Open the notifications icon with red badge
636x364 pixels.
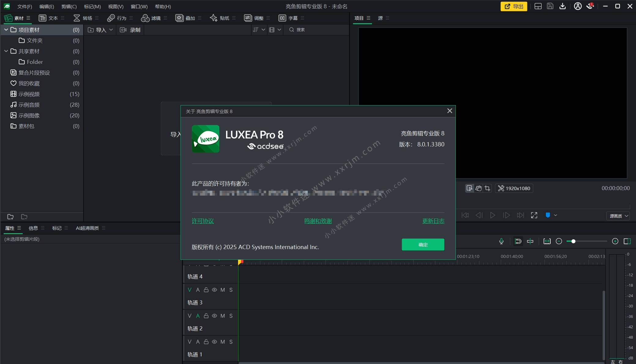click(x=590, y=6)
